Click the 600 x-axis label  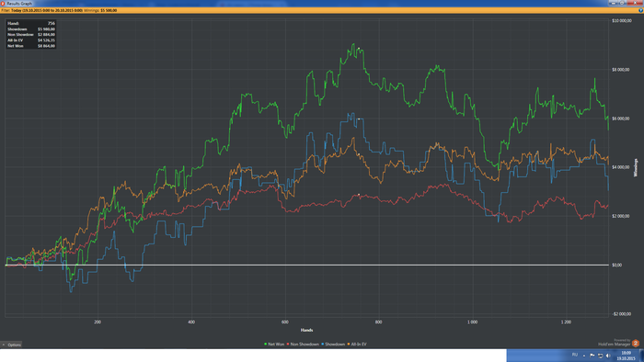click(285, 322)
